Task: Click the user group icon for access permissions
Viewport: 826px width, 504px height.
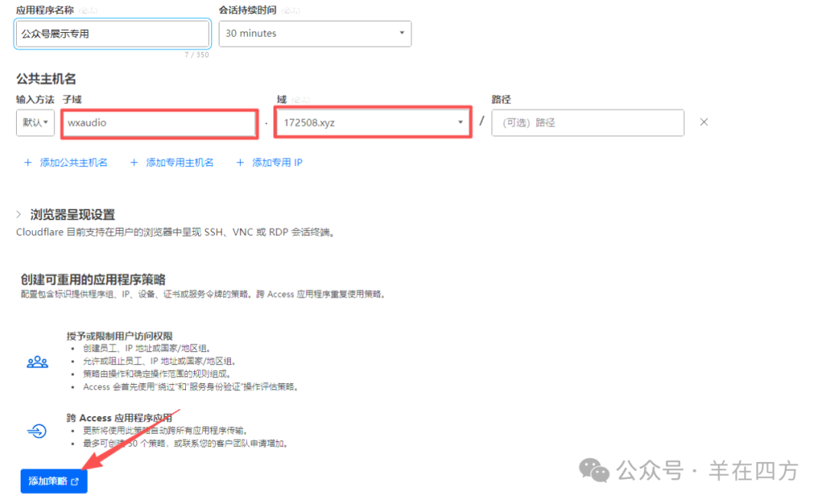Action: tap(37, 362)
